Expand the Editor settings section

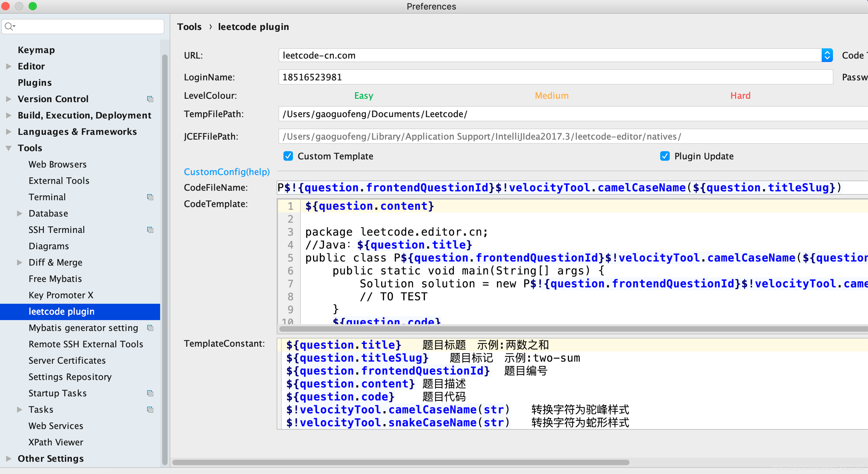9,66
